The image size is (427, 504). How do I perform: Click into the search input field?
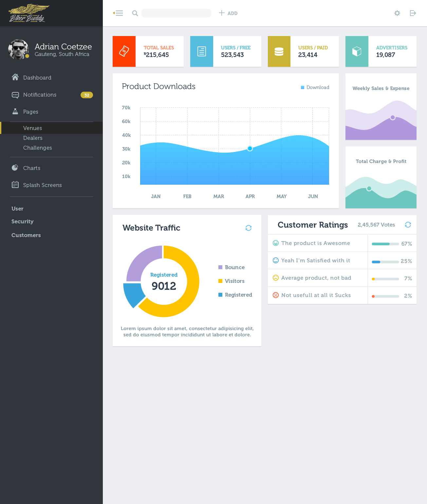pos(176,13)
